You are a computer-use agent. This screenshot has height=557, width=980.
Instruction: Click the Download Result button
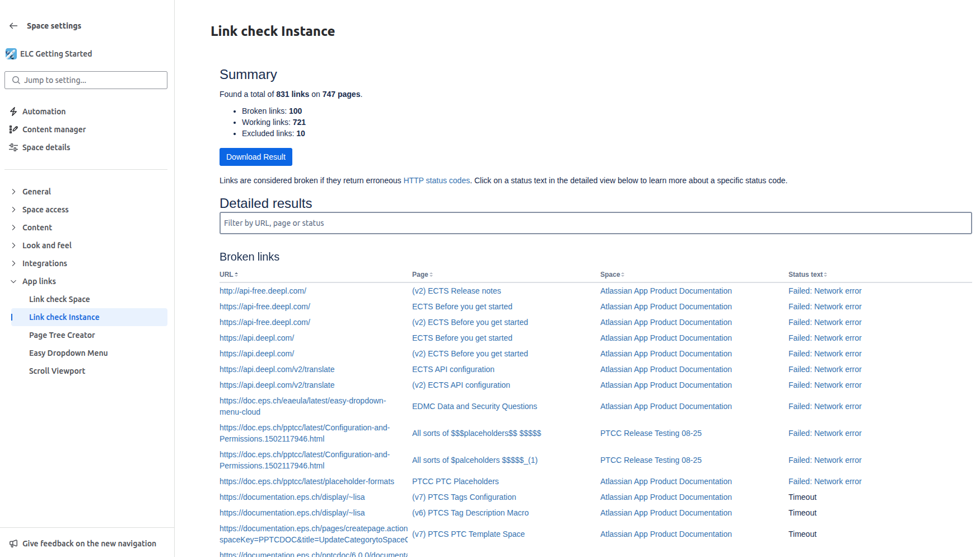point(256,157)
